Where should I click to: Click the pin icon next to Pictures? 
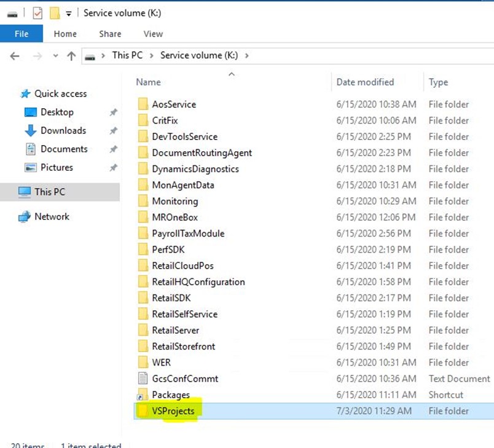114,168
